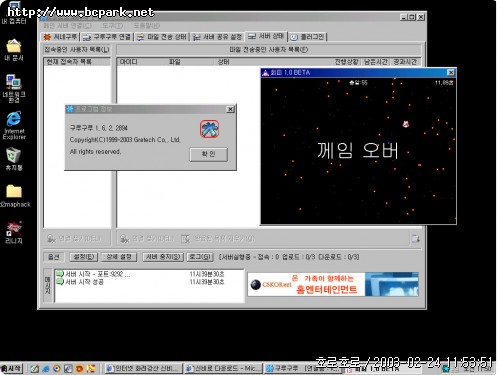
Task: Open the 구루구루 연결 tab
Action: [107, 37]
